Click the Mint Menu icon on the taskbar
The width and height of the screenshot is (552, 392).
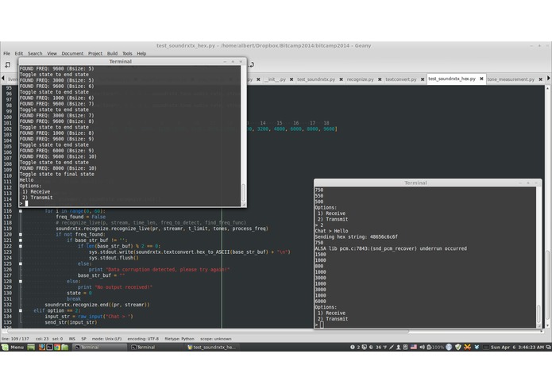pos(5,347)
